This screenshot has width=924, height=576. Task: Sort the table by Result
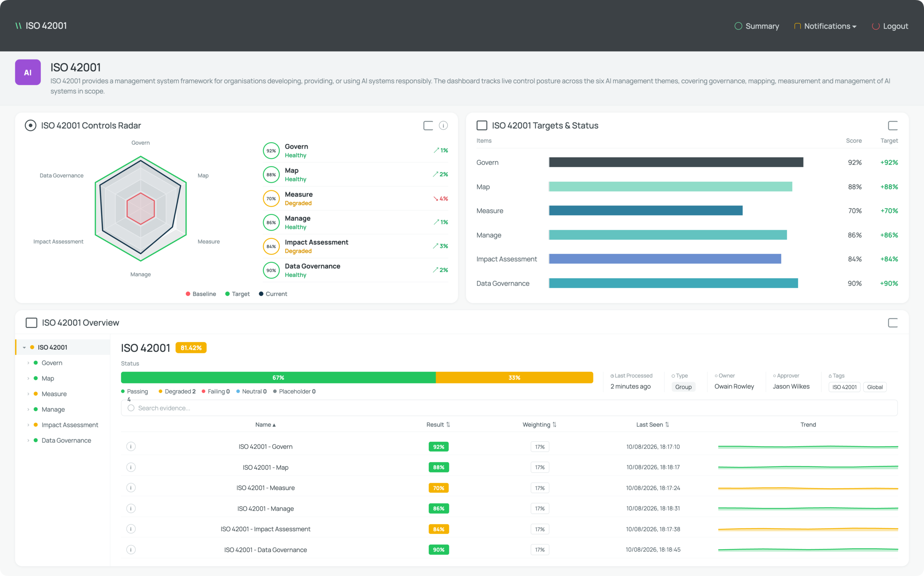click(439, 425)
